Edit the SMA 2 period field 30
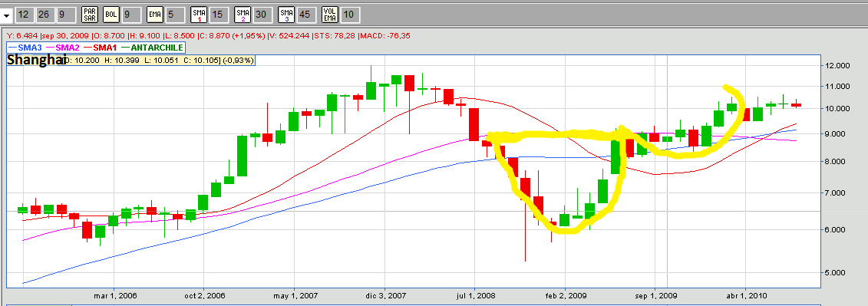The height and width of the screenshot is (306, 868). [262, 15]
